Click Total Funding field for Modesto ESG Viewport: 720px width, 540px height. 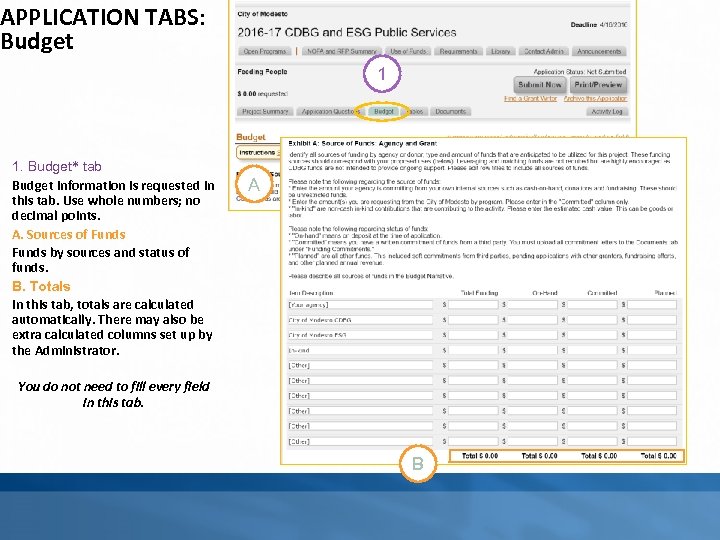pos(473,335)
